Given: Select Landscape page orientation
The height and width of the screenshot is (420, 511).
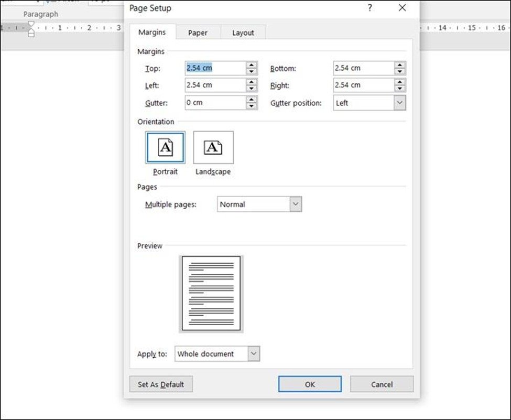Looking at the screenshot, I should (213, 147).
